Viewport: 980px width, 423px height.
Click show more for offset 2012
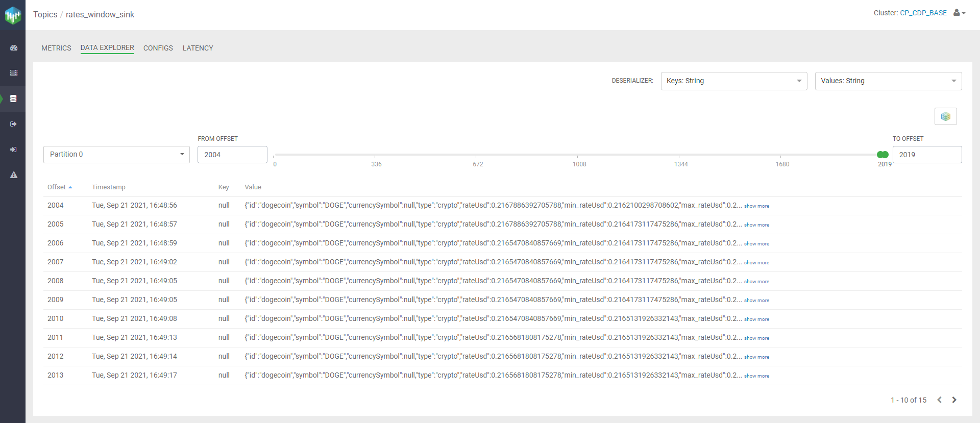tap(756, 357)
